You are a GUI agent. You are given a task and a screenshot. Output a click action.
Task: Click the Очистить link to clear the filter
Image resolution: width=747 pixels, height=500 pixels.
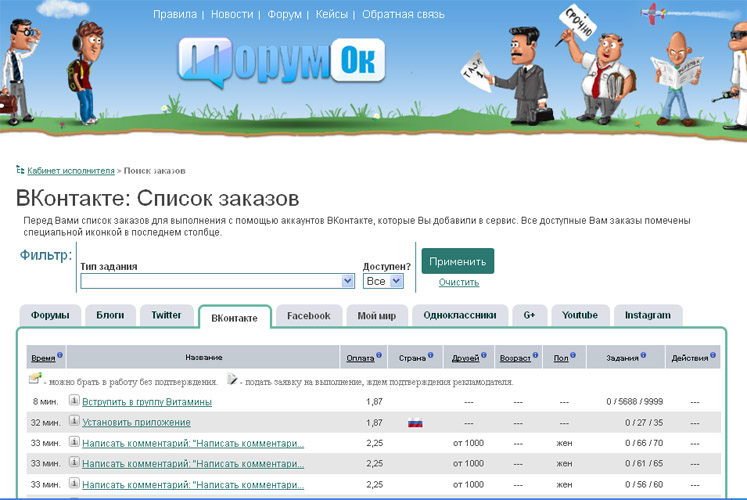tap(459, 282)
